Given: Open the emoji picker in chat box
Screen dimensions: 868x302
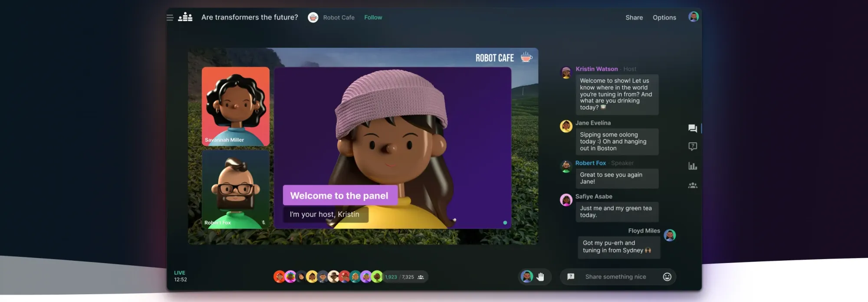Looking at the screenshot, I should pyautogui.click(x=667, y=277).
